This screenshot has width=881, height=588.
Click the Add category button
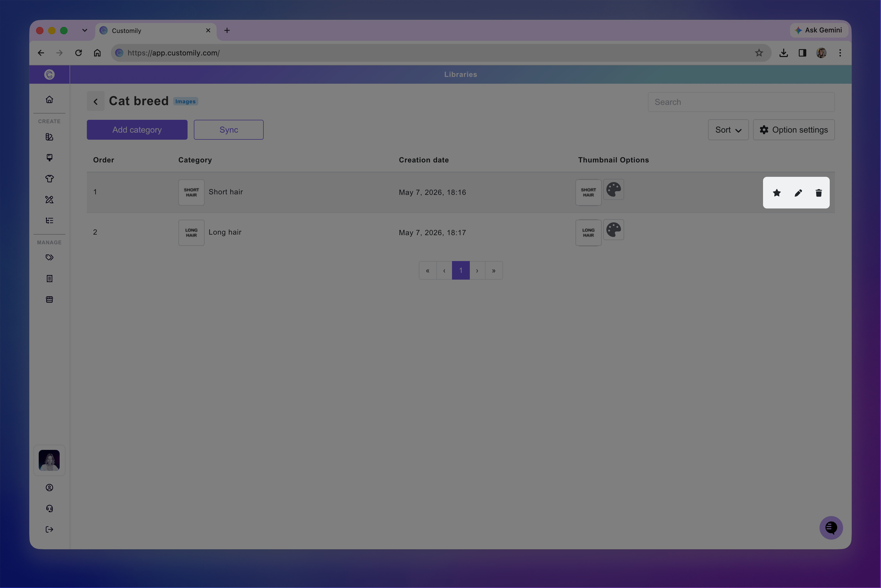click(137, 130)
